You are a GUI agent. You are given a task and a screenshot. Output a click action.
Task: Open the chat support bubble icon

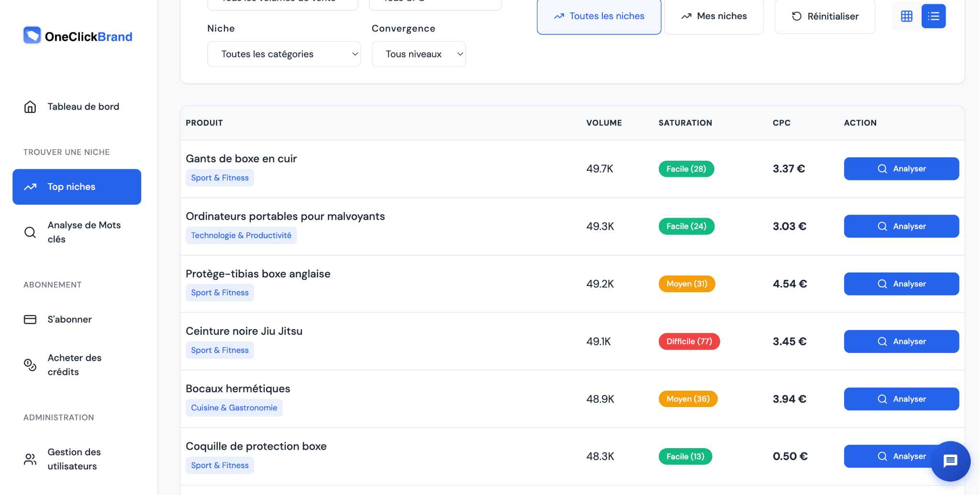point(950,461)
